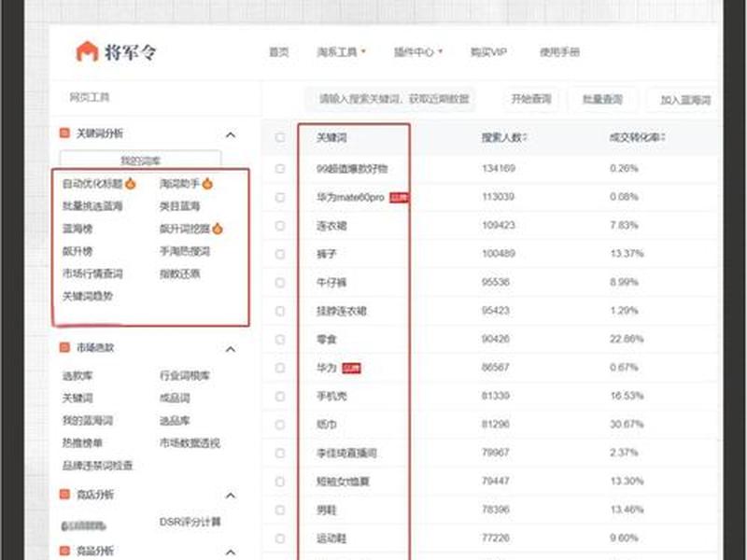Open 购买VIP in the top navigation
This screenshot has height=560, width=747.
(x=488, y=51)
